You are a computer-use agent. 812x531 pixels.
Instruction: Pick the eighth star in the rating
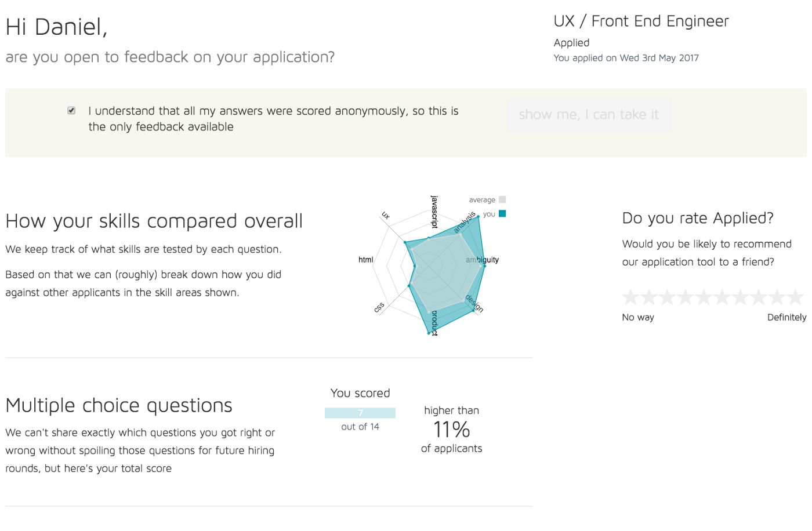759,297
